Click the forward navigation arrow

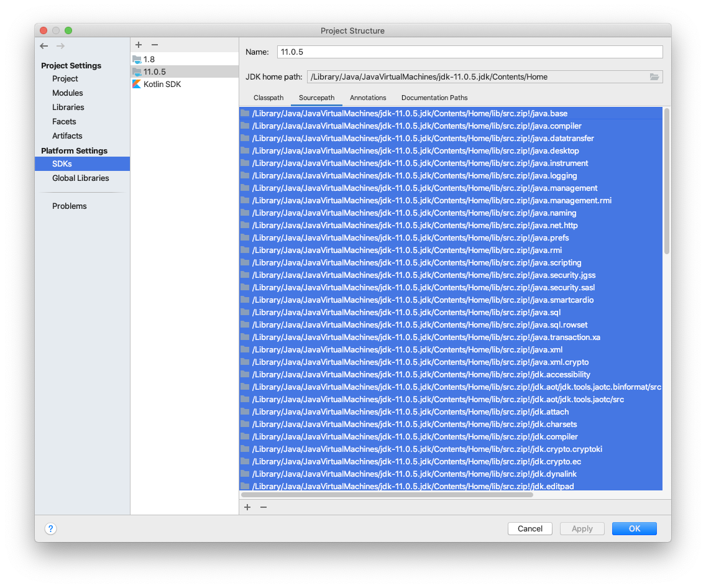point(60,46)
